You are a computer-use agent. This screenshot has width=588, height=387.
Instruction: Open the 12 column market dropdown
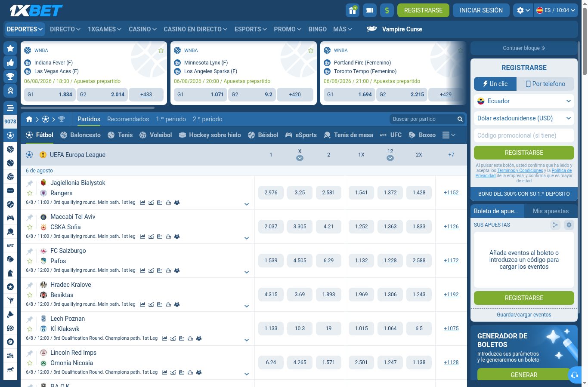[x=390, y=158]
